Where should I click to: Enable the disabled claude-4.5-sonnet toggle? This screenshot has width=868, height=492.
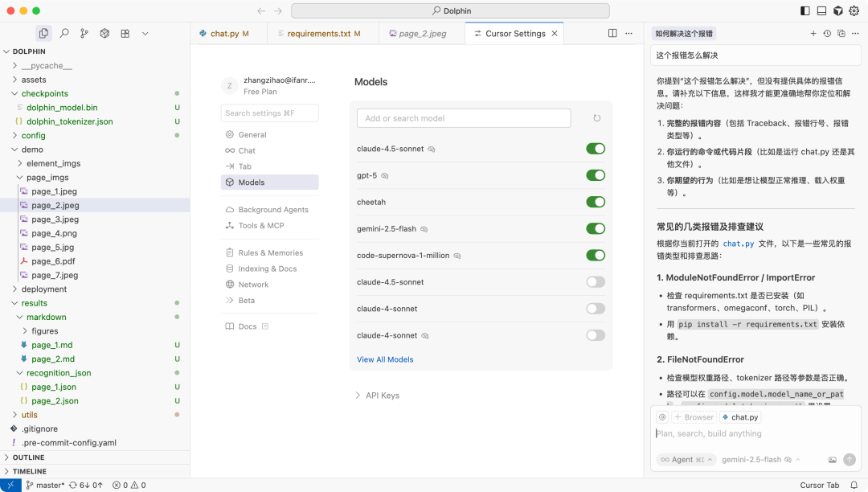click(596, 282)
